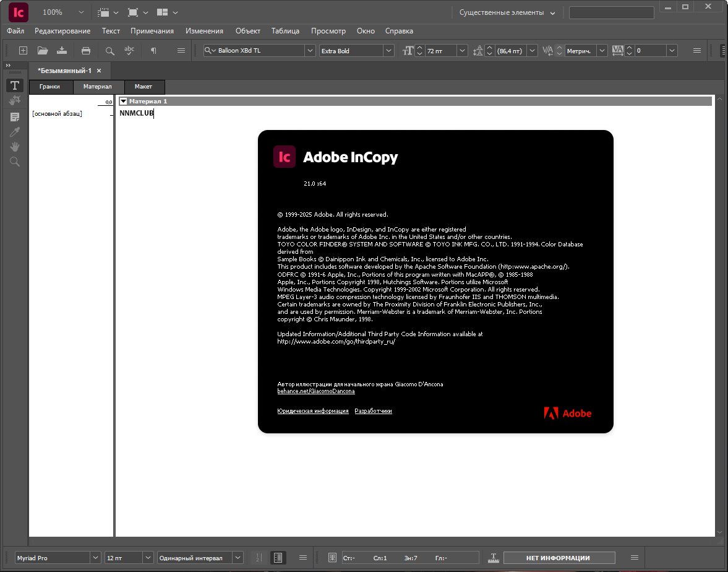This screenshot has width=728, height=572.
Task: Open the Окно menu
Action: 366,31
